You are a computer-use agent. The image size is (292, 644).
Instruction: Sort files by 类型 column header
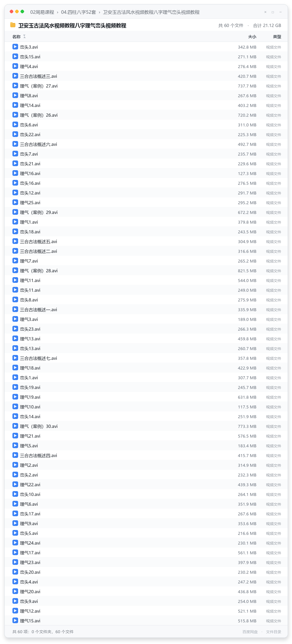(x=277, y=37)
